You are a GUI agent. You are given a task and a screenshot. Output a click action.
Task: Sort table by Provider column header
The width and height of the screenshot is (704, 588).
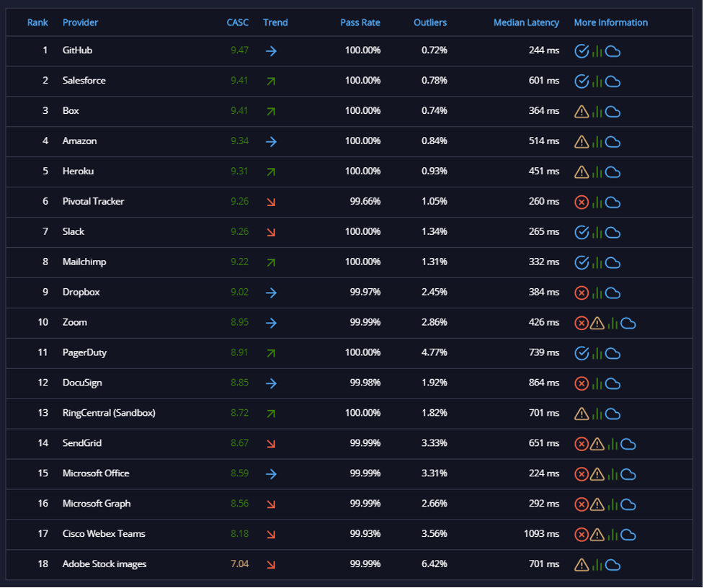click(80, 22)
